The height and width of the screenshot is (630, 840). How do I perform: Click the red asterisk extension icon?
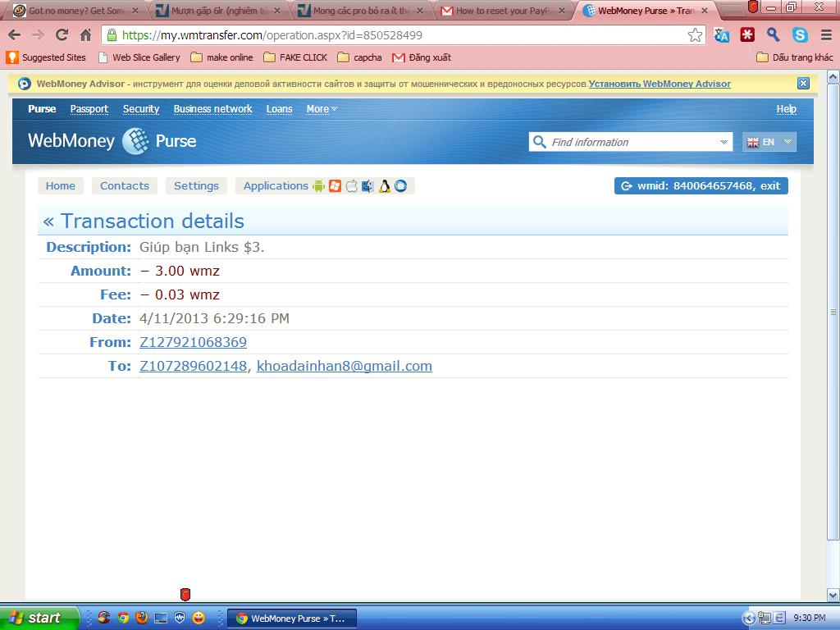point(747,34)
